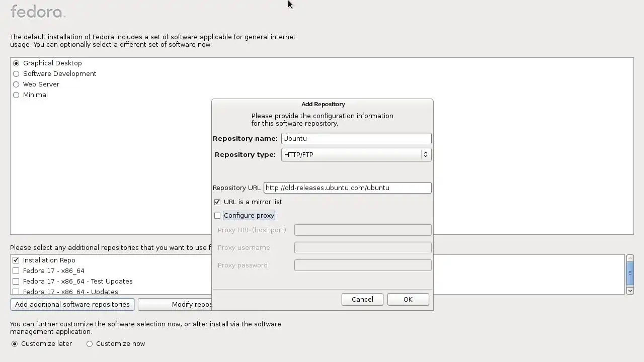
Task: Click the Modify repository button
Action: [x=175, y=304]
